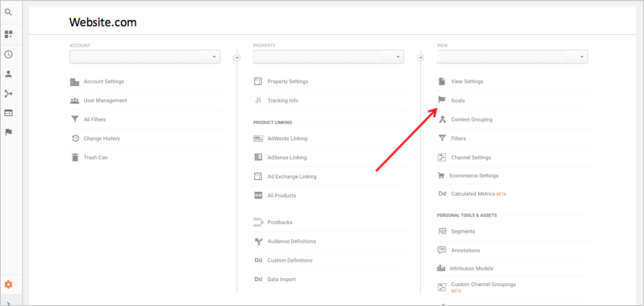The height and width of the screenshot is (306, 644).
Task: Open the Customization dashboard icon in sidebar
Action: [9, 34]
